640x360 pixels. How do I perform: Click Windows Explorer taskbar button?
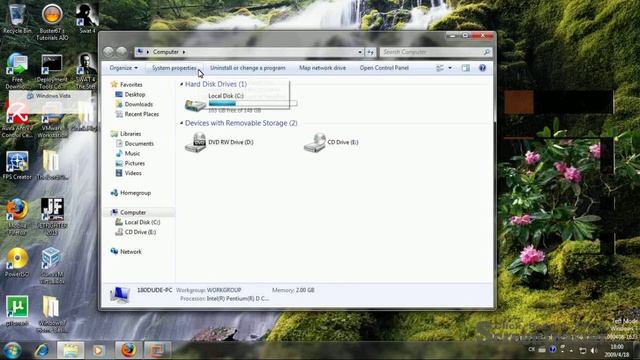(71, 350)
